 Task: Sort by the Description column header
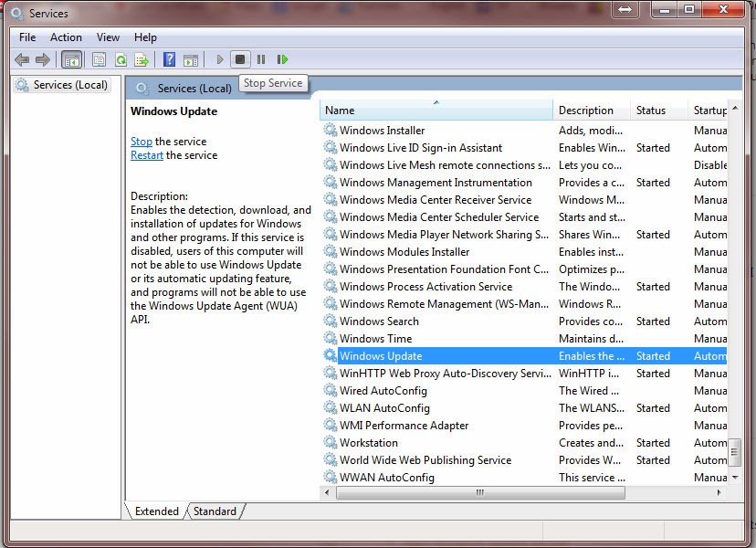592,111
